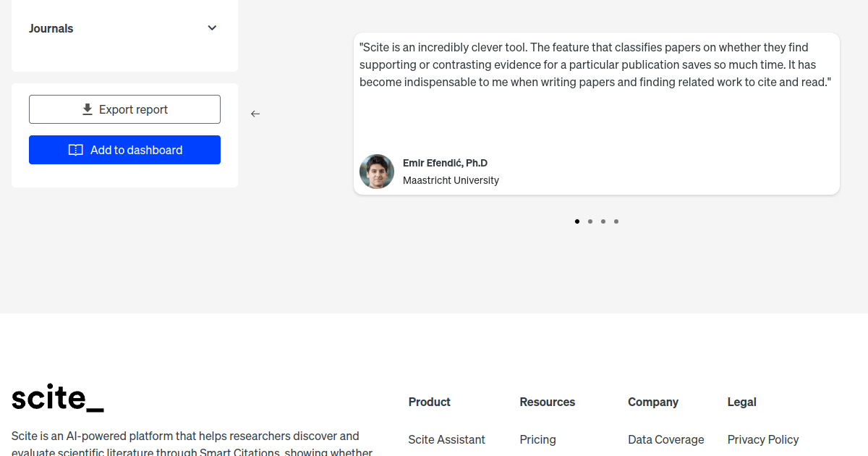Select the third testimonial carousel dot
The width and height of the screenshot is (868, 456).
click(603, 221)
